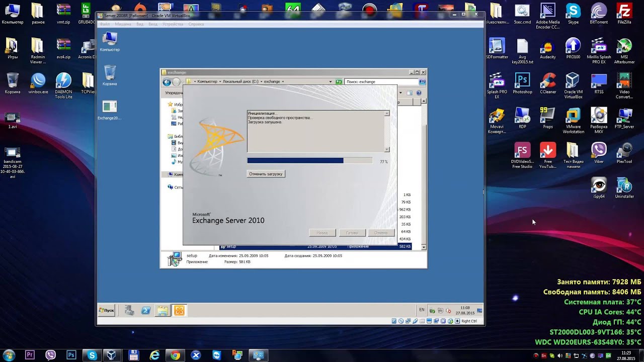Click the down arrow of the explorer file list scrollbar
The height and width of the screenshot is (362, 644).
[x=424, y=247]
